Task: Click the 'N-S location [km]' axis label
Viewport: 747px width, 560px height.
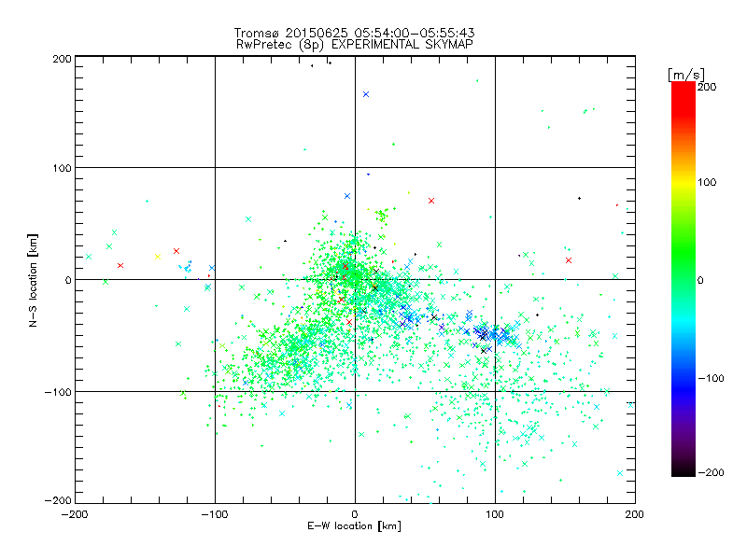Action: [33, 281]
